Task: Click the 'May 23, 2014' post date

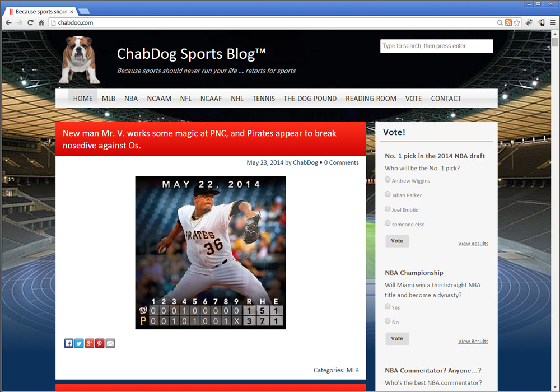Action: pyautogui.click(x=265, y=162)
